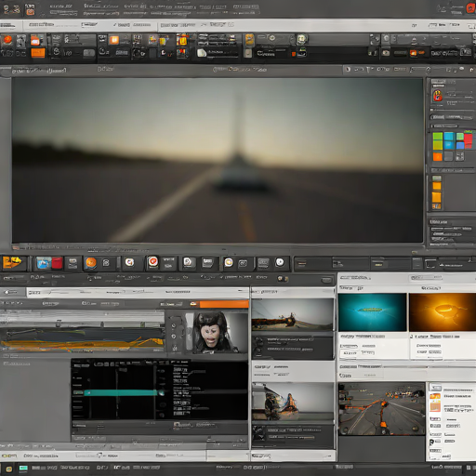Click the main video preview of the road
This screenshot has height=476, width=476.
pyautogui.click(x=218, y=160)
